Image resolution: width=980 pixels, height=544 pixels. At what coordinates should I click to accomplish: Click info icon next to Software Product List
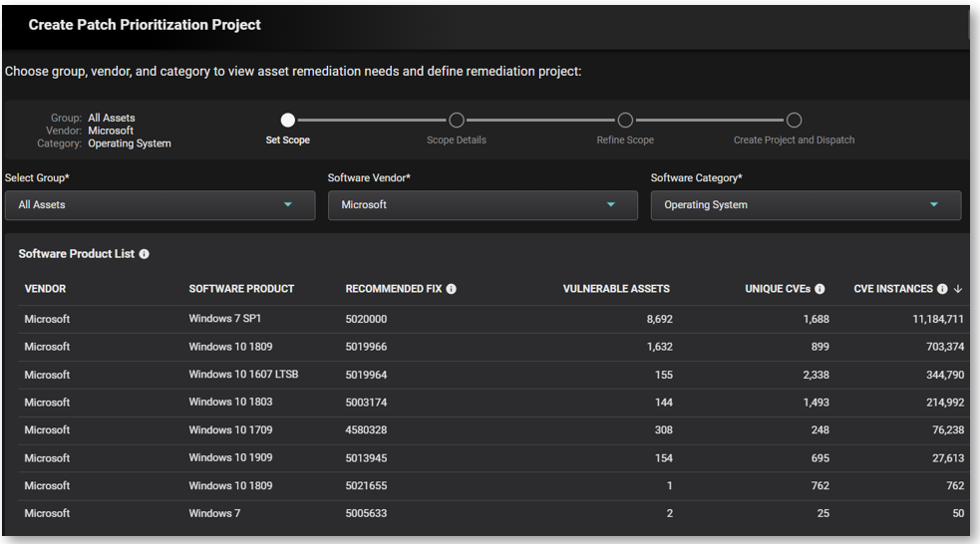[x=145, y=254]
